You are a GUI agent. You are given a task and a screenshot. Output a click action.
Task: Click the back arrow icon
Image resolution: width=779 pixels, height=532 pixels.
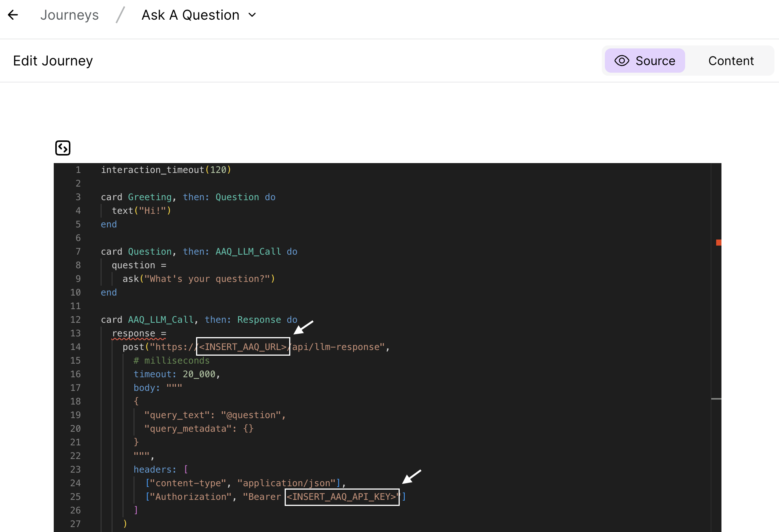[x=13, y=15]
